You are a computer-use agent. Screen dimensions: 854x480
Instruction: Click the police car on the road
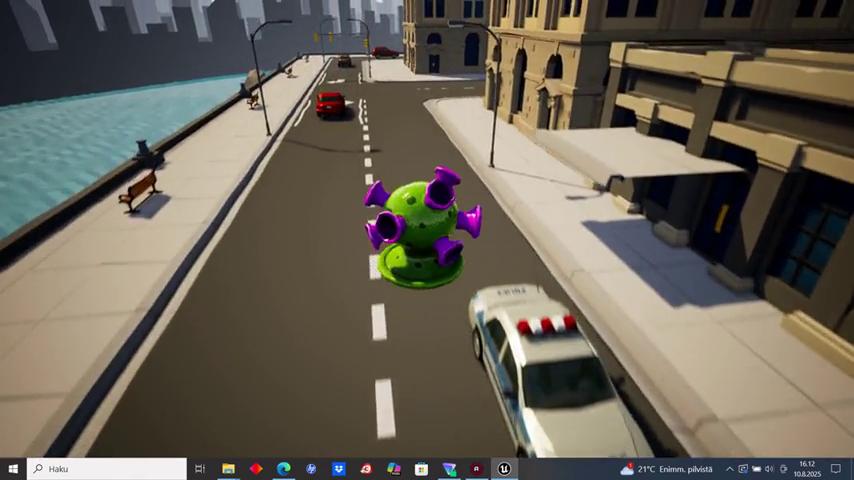[545, 370]
